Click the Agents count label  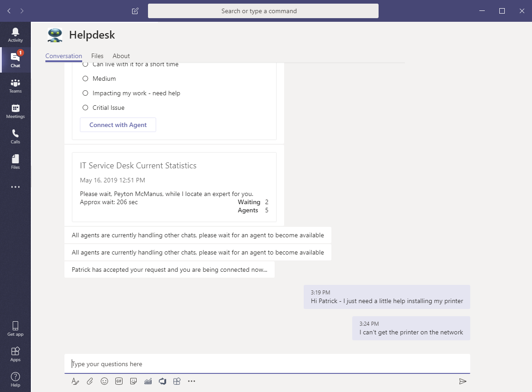coord(248,210)
